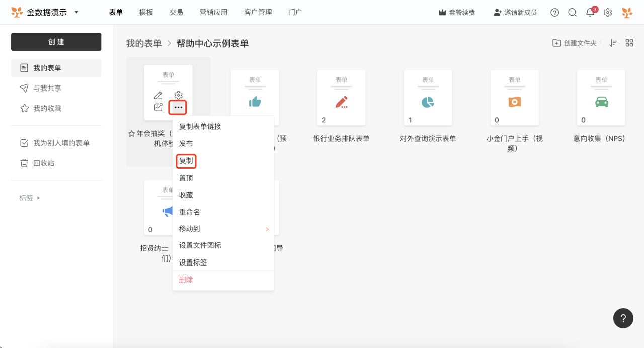
Task: Choose 发布 from the context menu
Action: pyautogui.click(x=223, y=144)
